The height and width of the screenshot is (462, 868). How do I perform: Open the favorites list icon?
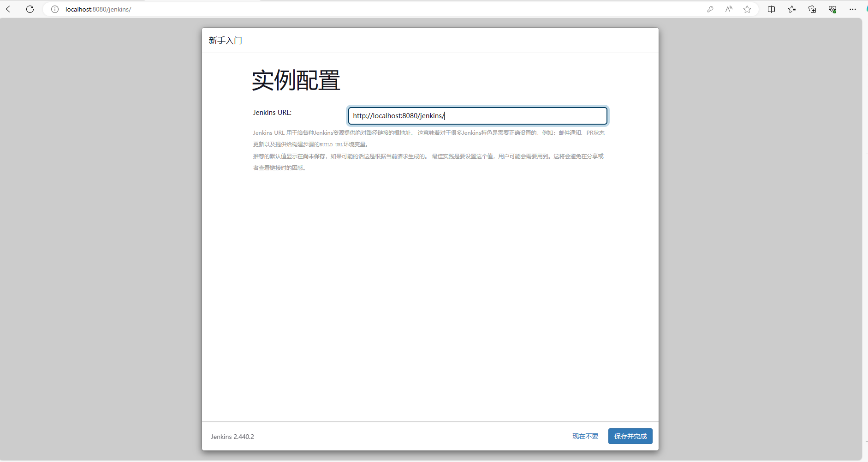pos(792,9)
